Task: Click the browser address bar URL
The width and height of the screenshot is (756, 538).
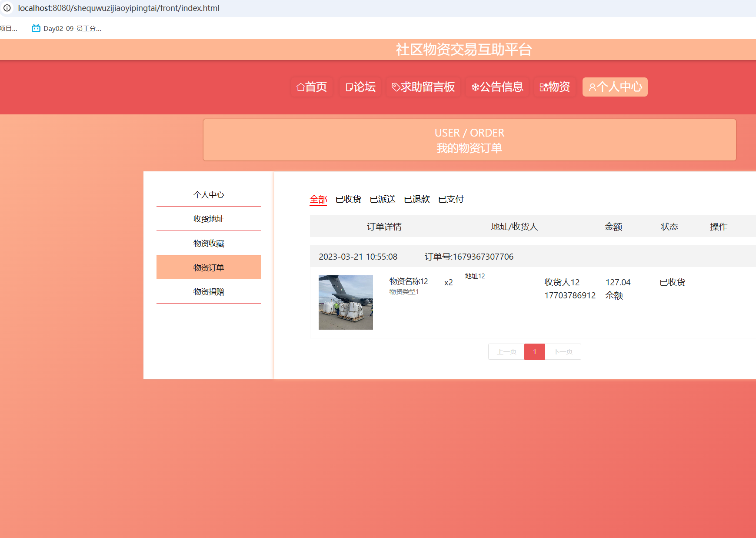Action: click(118, 8)
